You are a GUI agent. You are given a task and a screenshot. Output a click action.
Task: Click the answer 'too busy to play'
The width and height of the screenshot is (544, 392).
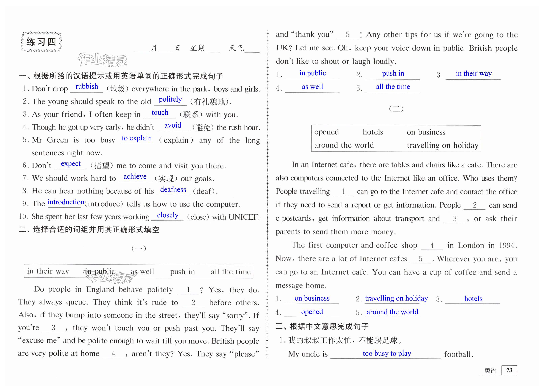387,353
